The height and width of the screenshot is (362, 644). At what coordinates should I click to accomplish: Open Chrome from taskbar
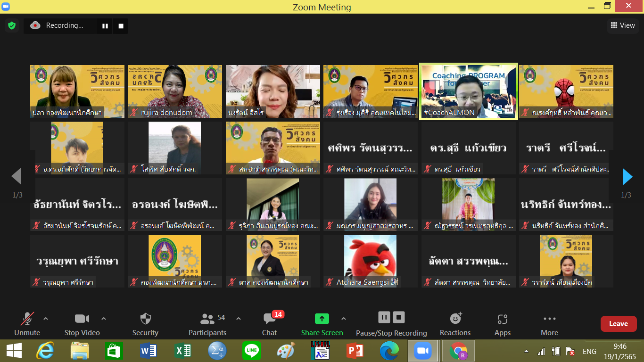tap(458, 351)
